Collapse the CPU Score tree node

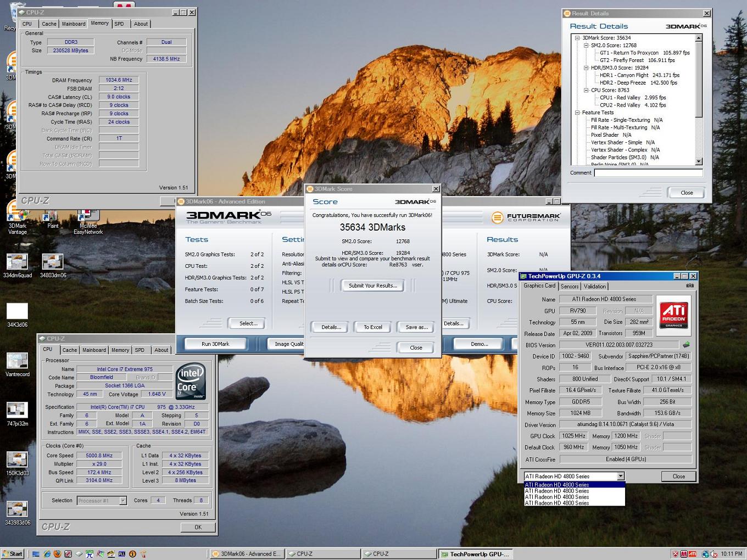point(586,90)
